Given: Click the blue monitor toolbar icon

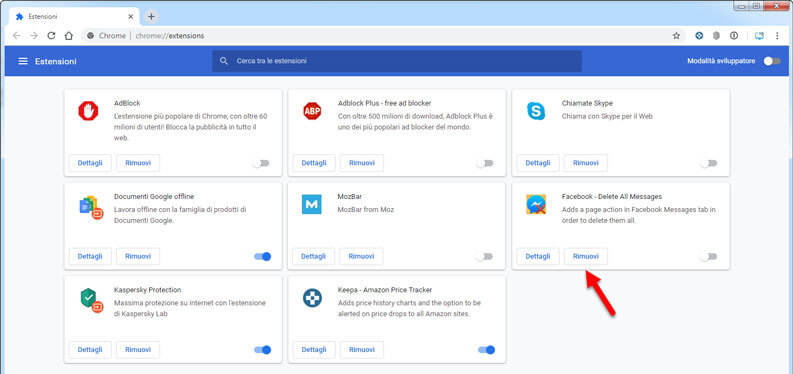Looking at the screenshot, I should 759,36.
